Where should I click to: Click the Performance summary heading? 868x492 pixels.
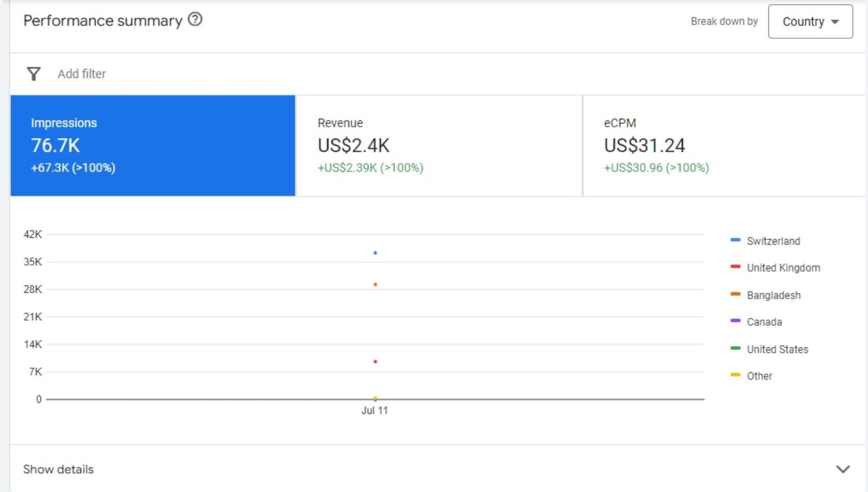tap(103, 21)
